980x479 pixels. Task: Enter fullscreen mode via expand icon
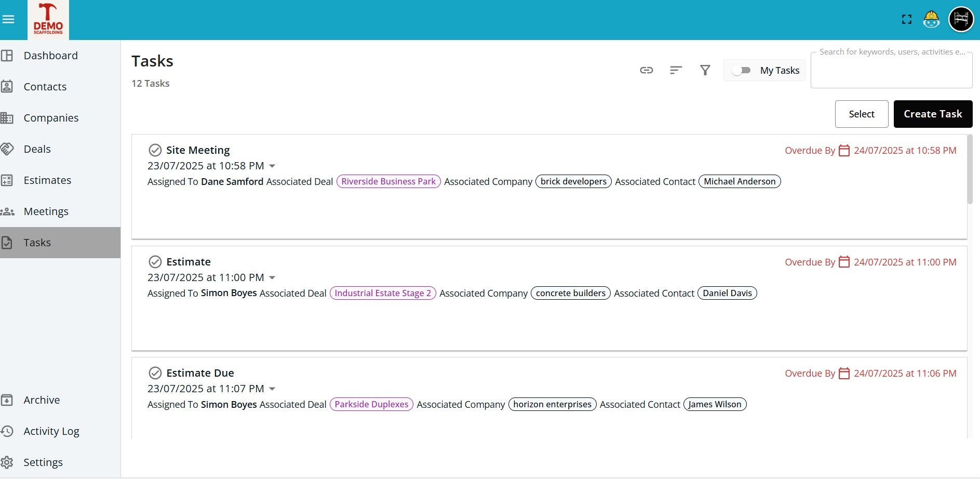907,20
